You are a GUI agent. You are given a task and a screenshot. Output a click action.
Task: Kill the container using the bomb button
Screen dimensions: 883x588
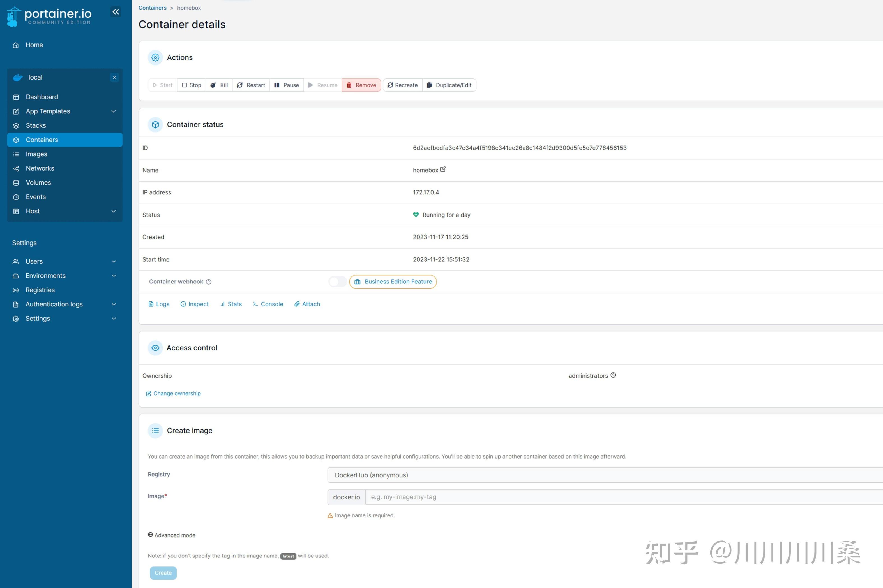219,85
